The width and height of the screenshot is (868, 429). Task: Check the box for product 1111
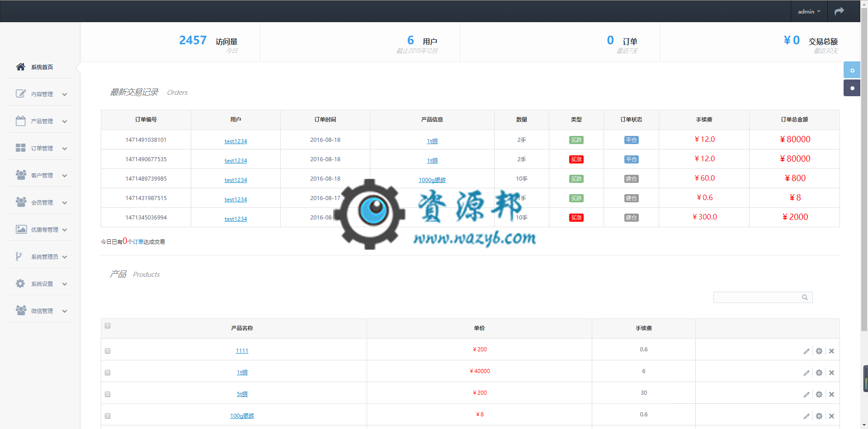click(108, 351)
